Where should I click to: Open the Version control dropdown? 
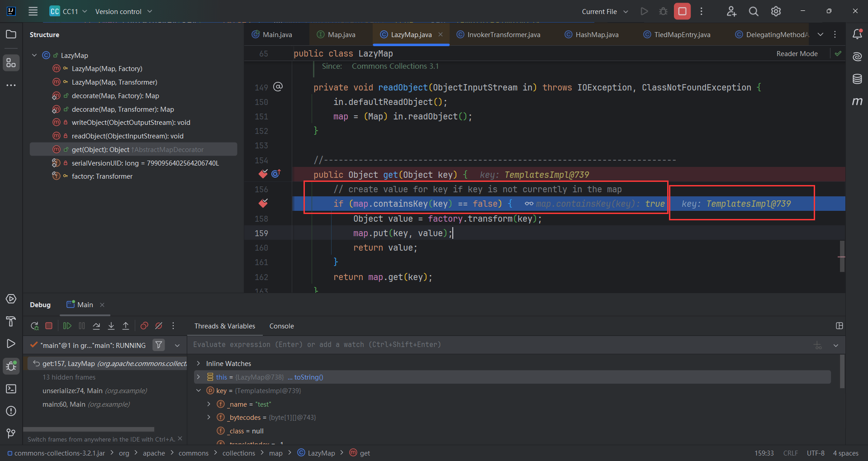tap(123, 11)
